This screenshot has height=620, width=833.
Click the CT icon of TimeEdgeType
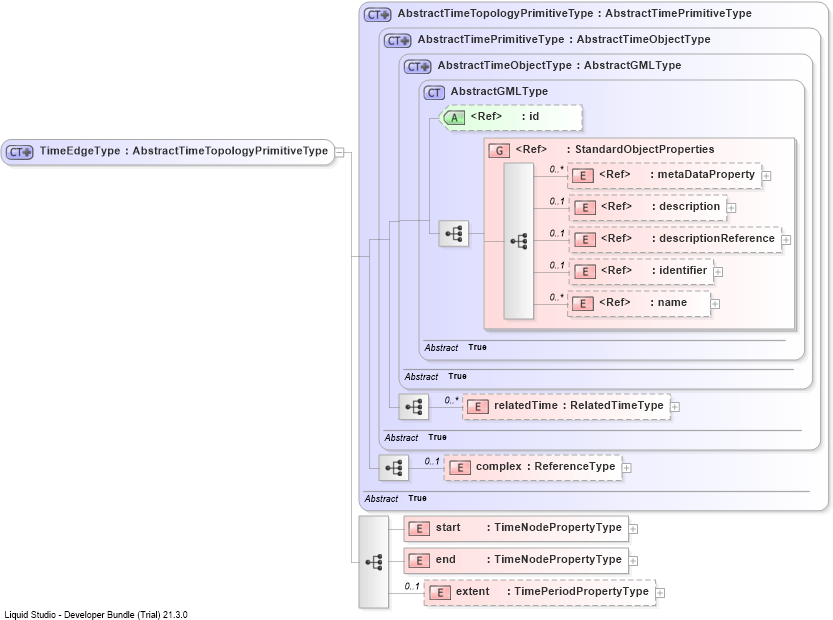pyautogui.click(x=20, y=152)
